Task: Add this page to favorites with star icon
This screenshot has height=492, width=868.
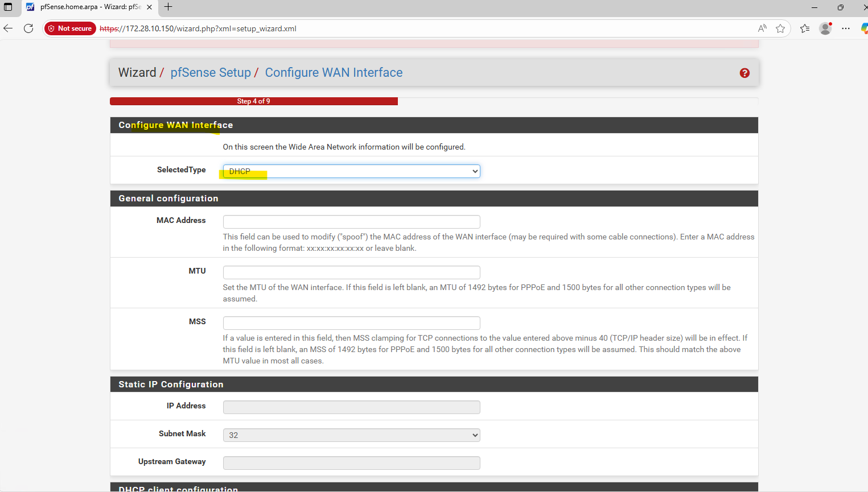Action: (780, 28)
